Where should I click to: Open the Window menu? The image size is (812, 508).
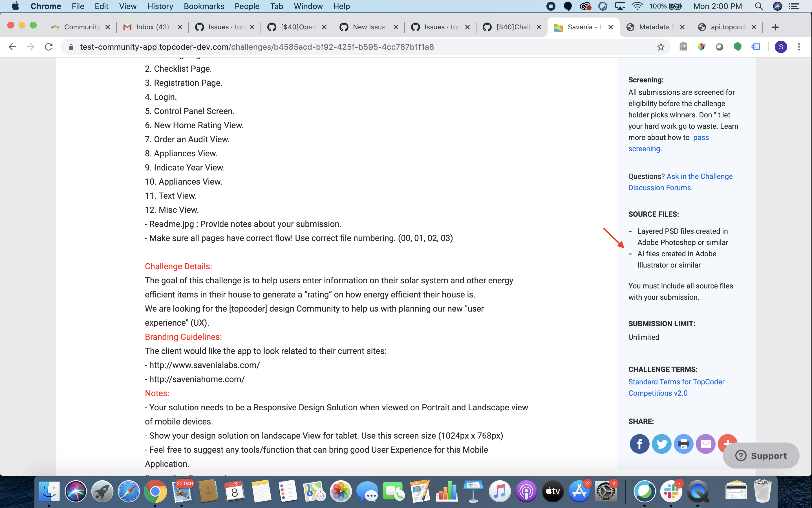308,6
